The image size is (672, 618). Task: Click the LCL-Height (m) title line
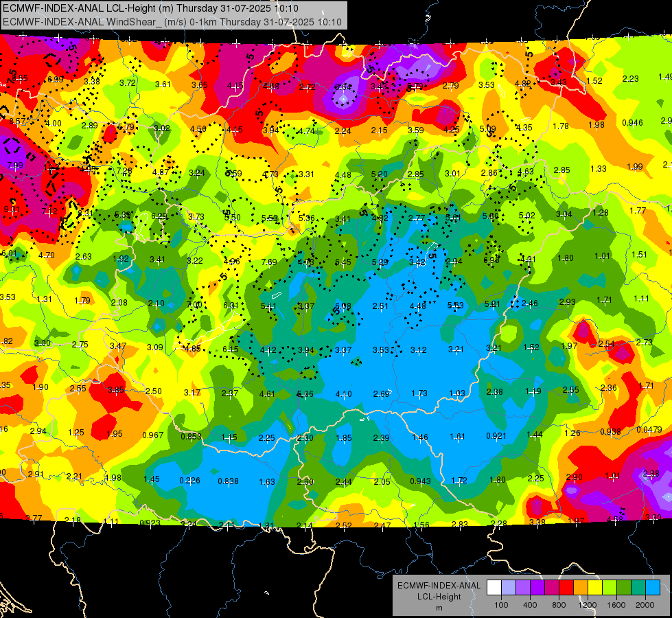point(150,8)
